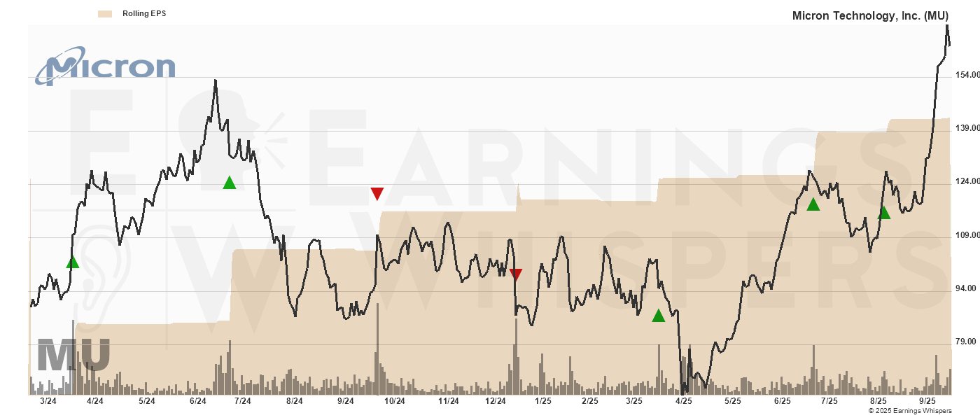
Task: Select the green earnings triangle in late June 2024
Action: (230, 183)
